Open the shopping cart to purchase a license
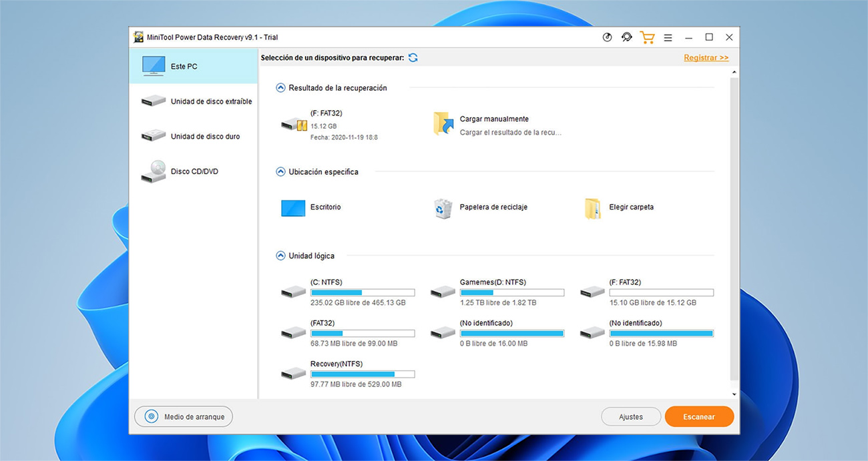868x461 pixels. [x=647, y=37]
